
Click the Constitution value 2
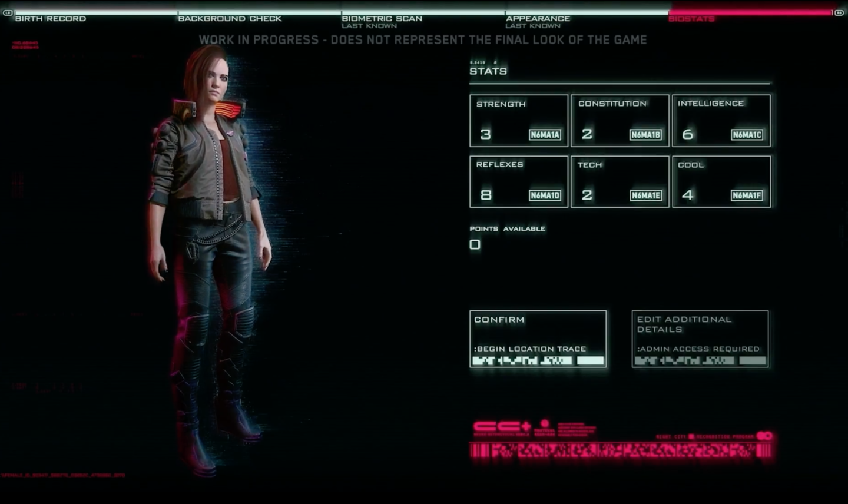point(587,134)
